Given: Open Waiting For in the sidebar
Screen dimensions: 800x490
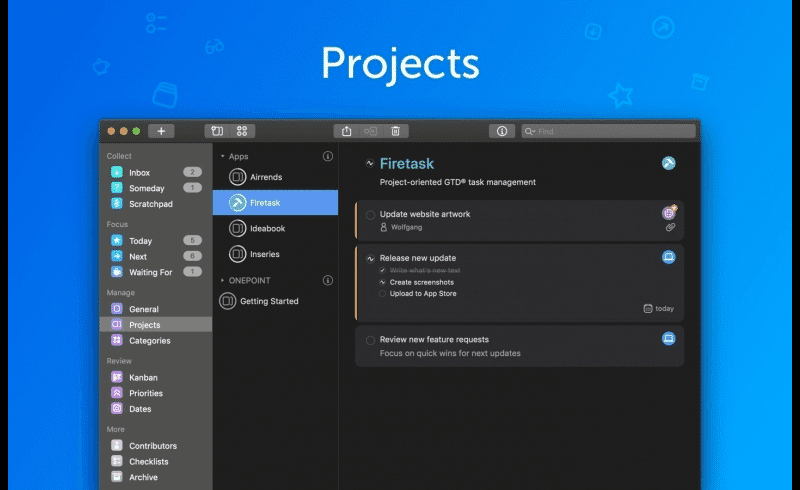Looking at the screenshot, I should [x=156, y=273].
